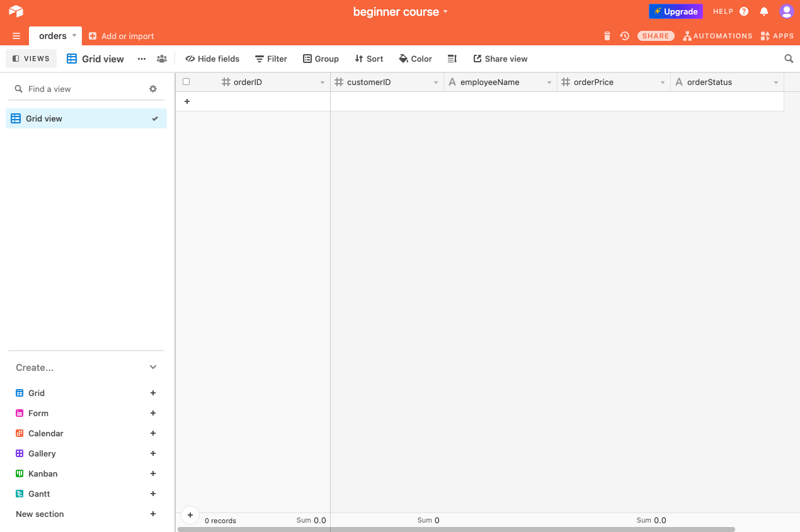Collapse the Create section
The height and width of the screenshot is (532, 800).
pos(152,367)
